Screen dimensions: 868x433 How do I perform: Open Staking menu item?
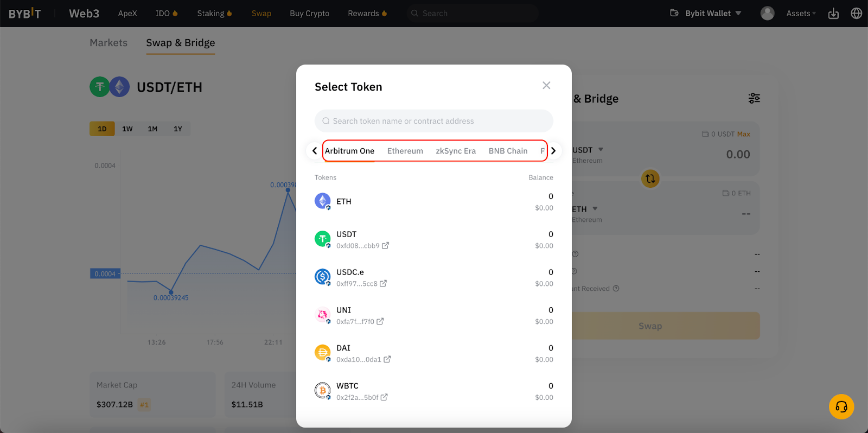point(214,14)
